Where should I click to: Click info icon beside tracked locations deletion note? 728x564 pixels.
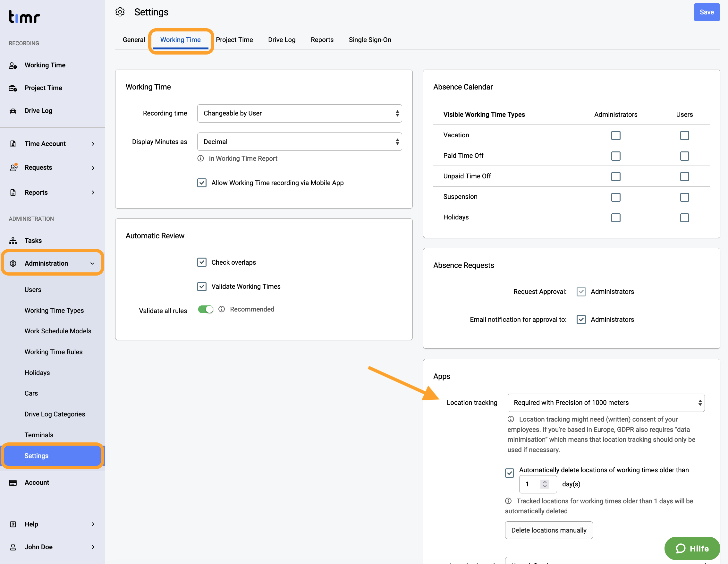pyautogui.click(x=508, y=501)
